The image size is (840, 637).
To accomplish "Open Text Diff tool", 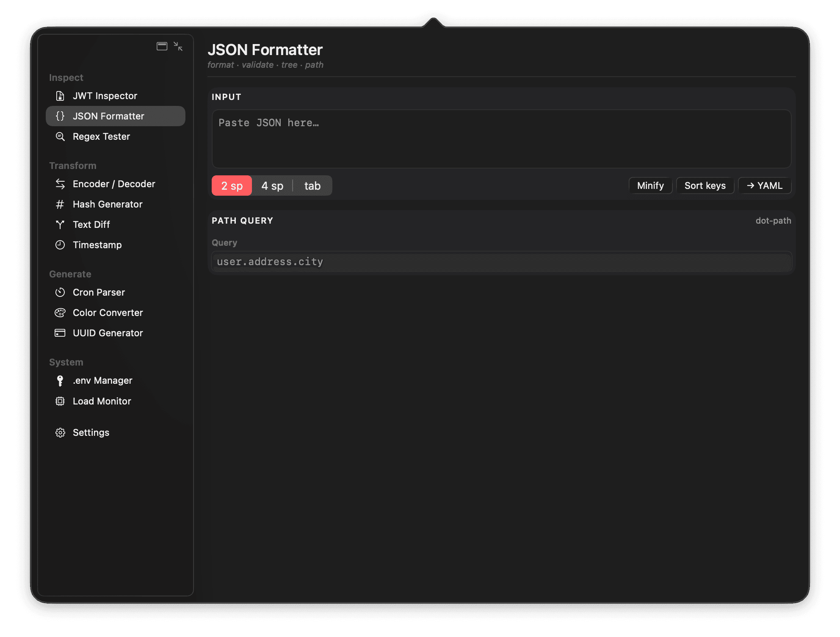I will (x=116, y=224).
